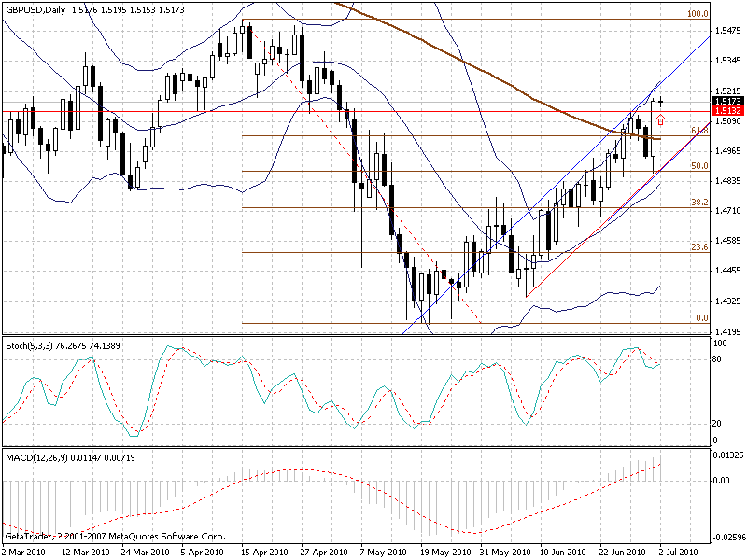This screenshot has height=560, width=747.
Task: Click the 27 Apr 2010 date label
Action: (x=325, y=553)
